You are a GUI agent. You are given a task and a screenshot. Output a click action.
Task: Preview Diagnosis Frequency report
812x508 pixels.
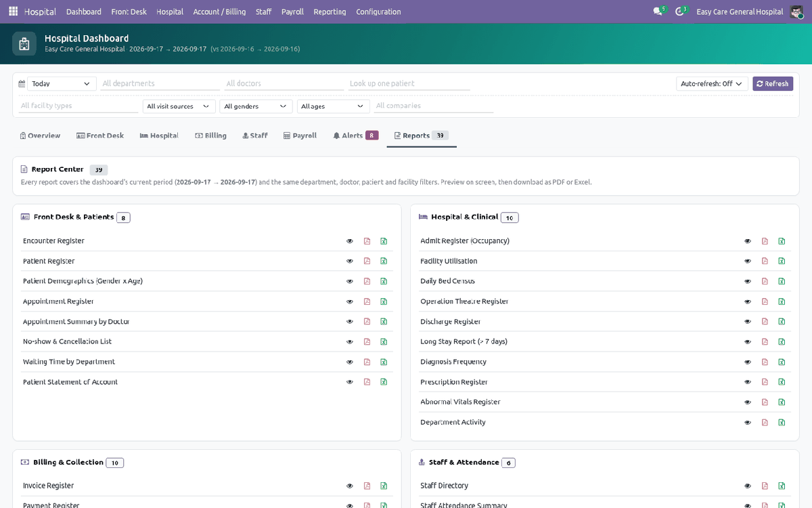click(x=748, y=362)
